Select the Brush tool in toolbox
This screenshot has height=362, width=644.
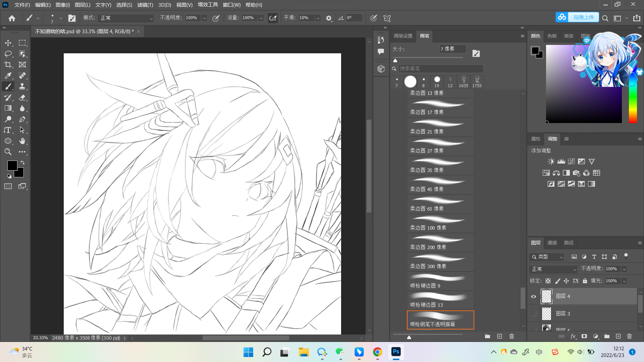[x=8, y=86]
